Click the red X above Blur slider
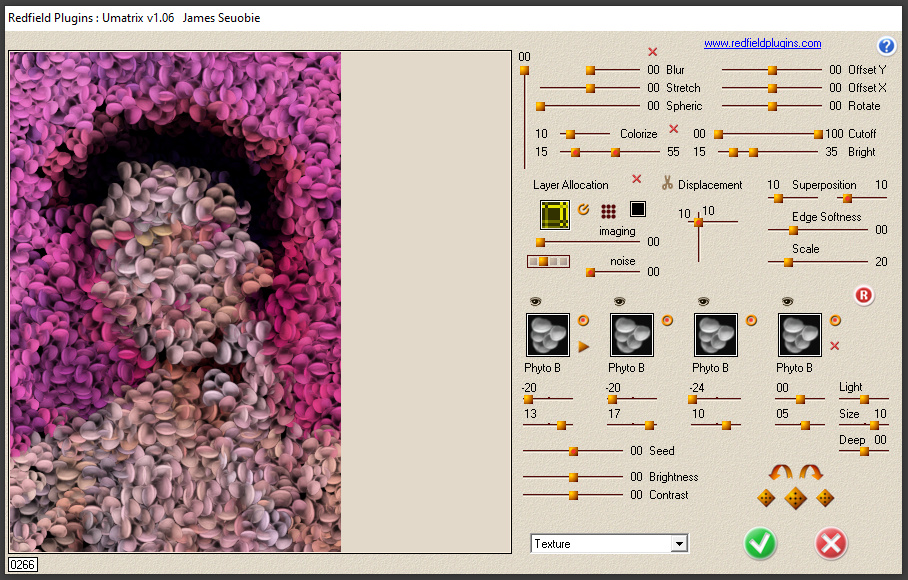 click(653, 52)
